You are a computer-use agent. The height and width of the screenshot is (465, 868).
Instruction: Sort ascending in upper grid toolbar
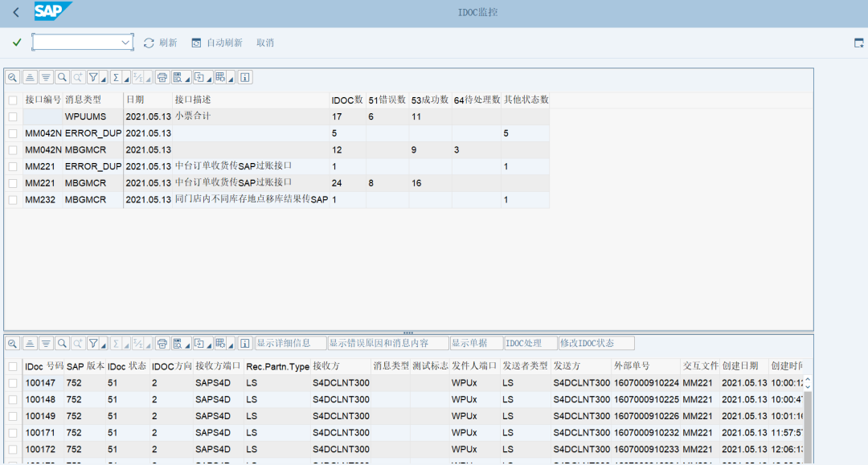(x=30, y=77)
